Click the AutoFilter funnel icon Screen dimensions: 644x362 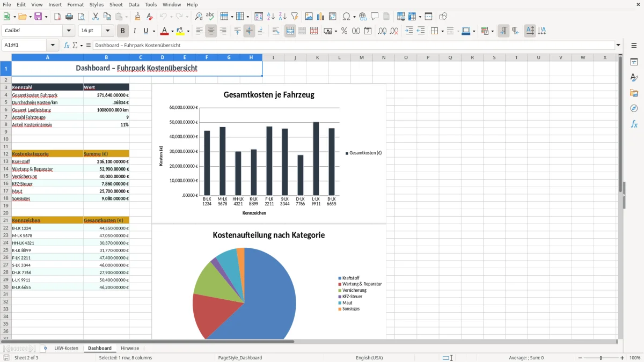coord(294,17)
